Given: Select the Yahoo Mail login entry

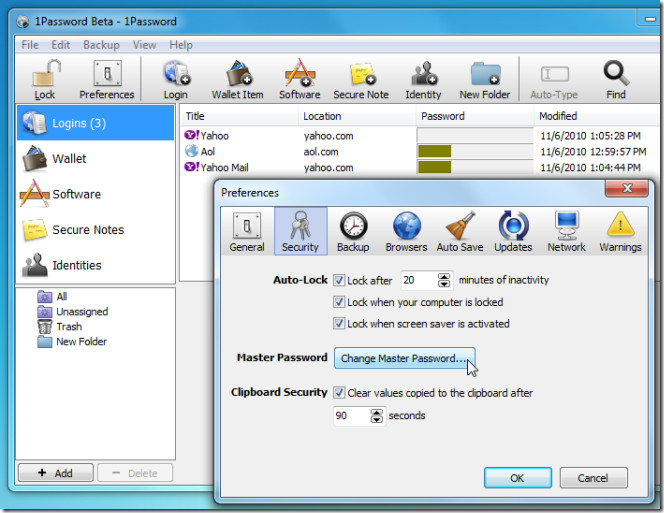Looking at the screenshot, I should pyautogui.click(x=216, y=167).
